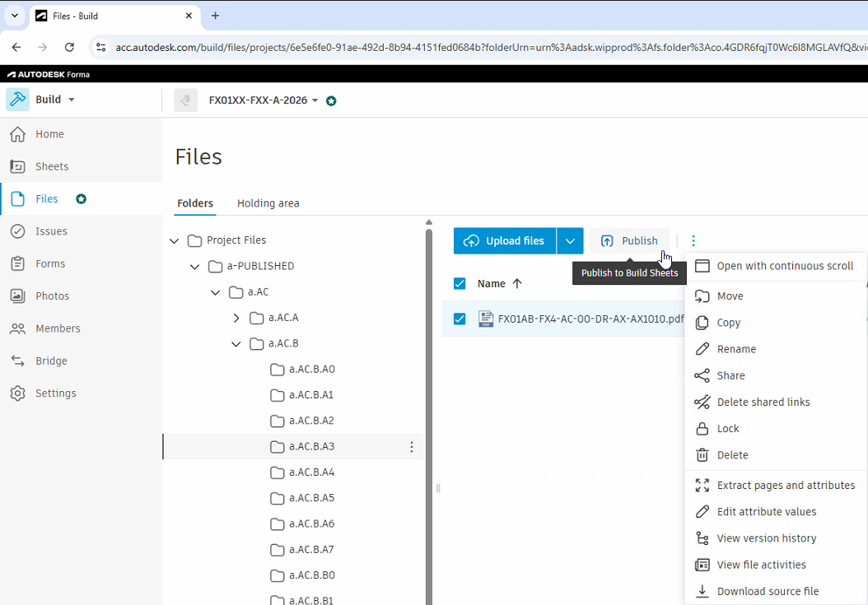Switch to the Folders tab
The image size is (868, 605).
195,203
